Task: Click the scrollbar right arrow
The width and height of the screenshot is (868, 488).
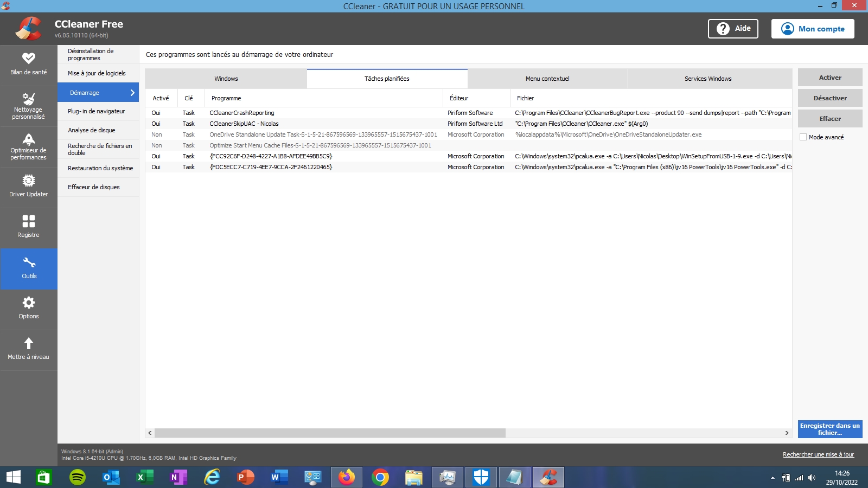Action: coord(787,433)
